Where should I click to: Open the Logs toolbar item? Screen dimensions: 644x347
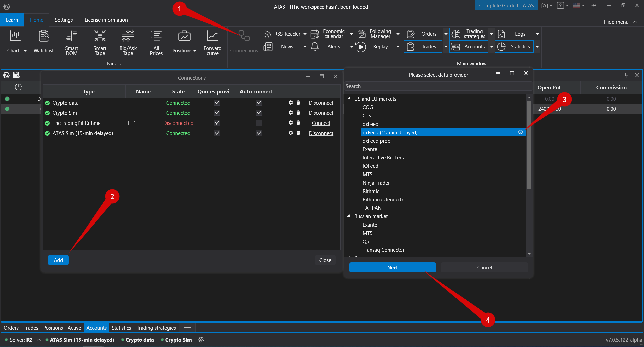(x=514, y=34)
